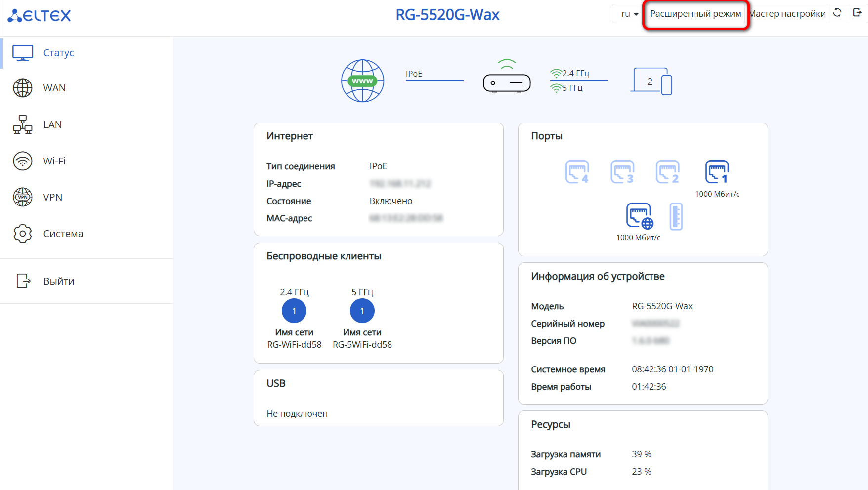
Task: Click the 2.4 ГГц client count circle
Action: pos(294,311)
